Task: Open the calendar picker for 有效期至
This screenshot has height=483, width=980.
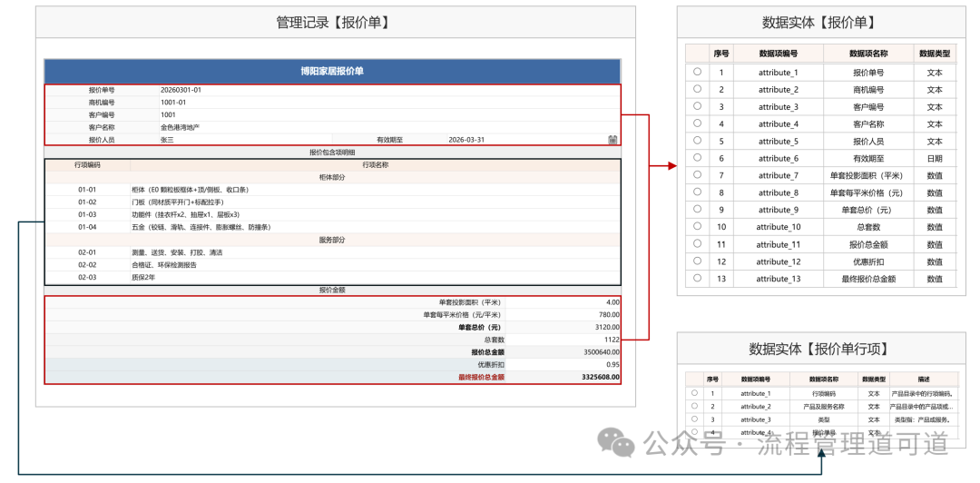Action: click(x=612, y=140)
